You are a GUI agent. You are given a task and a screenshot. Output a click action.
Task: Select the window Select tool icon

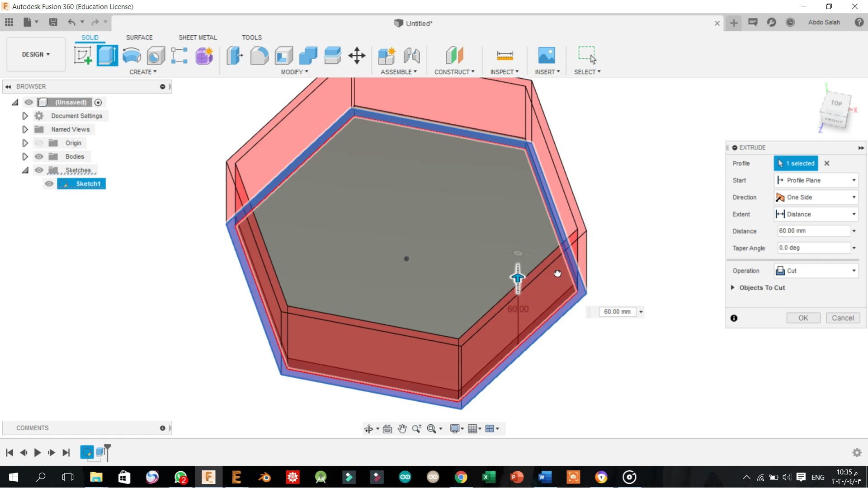[x=587, y=56]
